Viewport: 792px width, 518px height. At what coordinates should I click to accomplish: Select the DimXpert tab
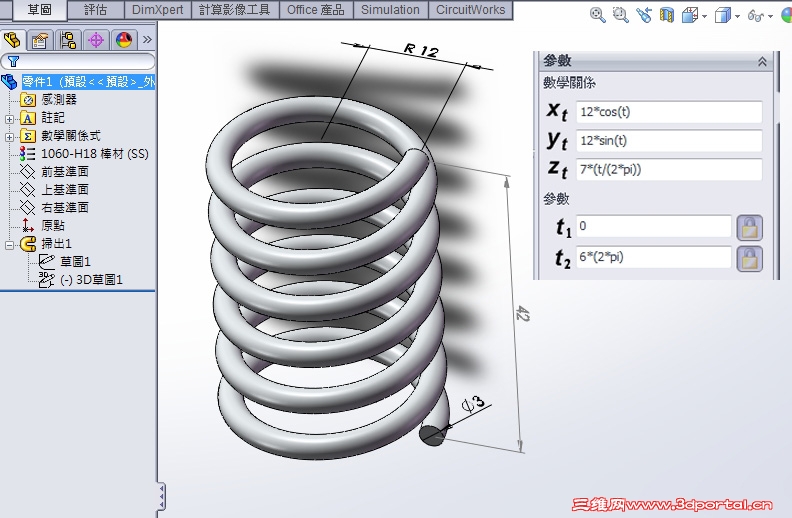click(x=157, y=10)
